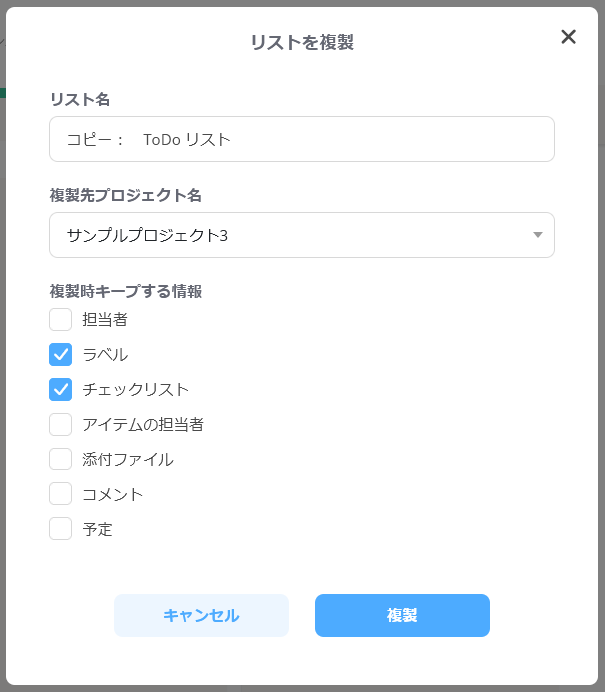Focus the リスト名 text input field
Screen dimensions: 605x692
[x=302, y=139]
